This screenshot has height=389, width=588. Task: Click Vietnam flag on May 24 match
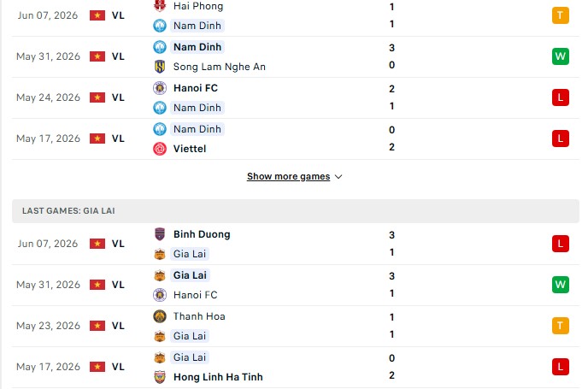click(x=97, y=97)
